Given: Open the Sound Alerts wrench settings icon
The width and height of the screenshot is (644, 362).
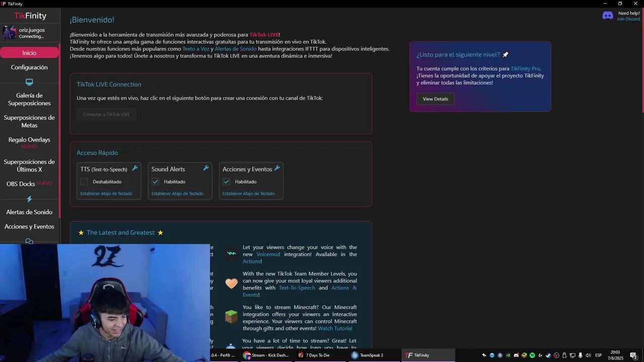Looking at the screenshot, I should pyautogui.click(x=206, y=168).
